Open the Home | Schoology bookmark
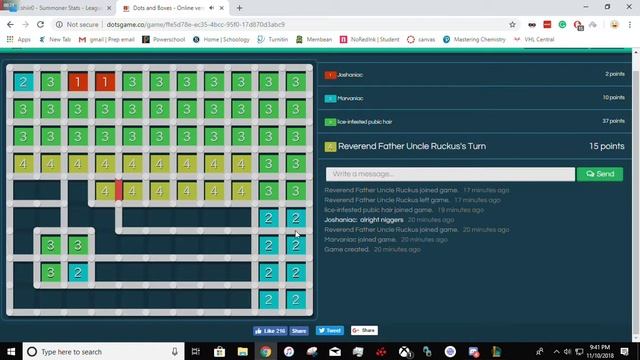The image size is (640, 360). pyautogui.click(x=221, y=39)
